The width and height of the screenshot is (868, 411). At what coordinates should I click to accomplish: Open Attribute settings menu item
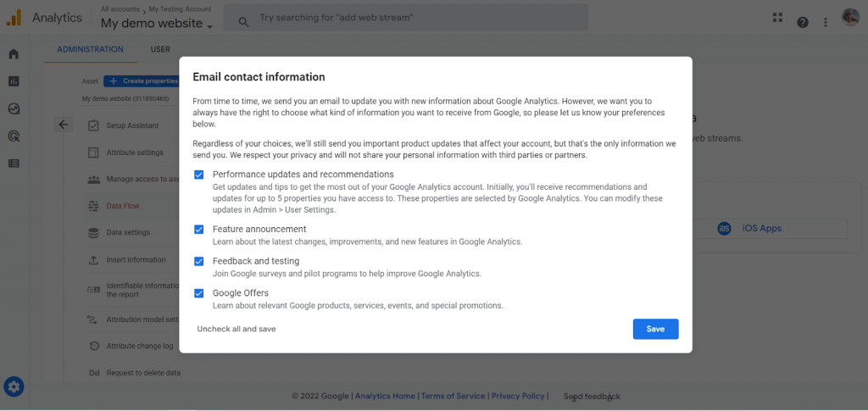135,153
